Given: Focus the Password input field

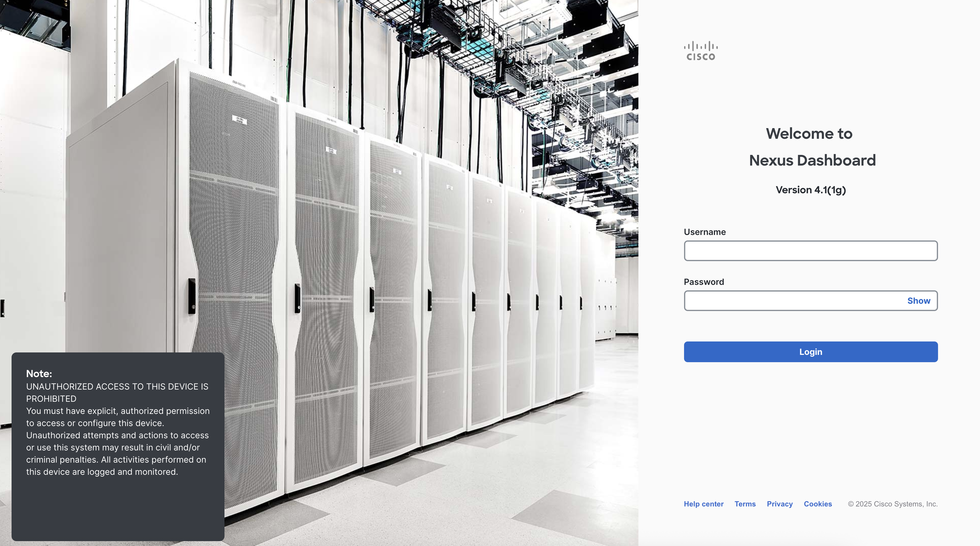Looking at the screenshot, I should [x=793, y=301].
